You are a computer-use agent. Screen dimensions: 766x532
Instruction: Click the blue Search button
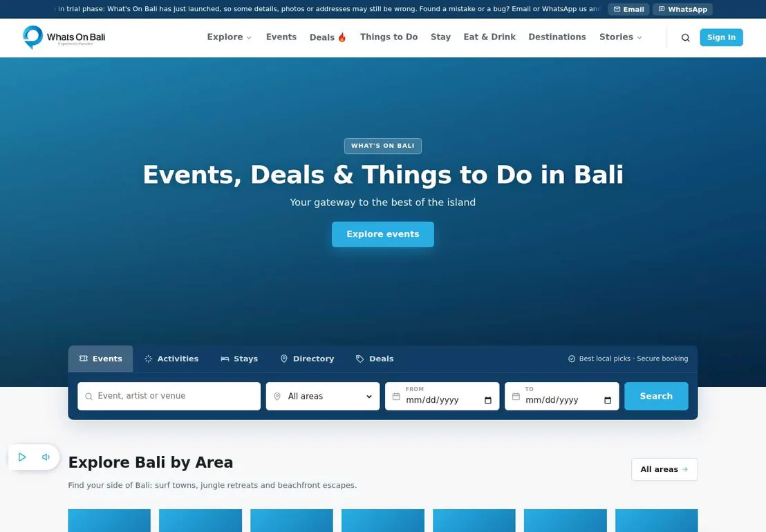pos(656,397)
